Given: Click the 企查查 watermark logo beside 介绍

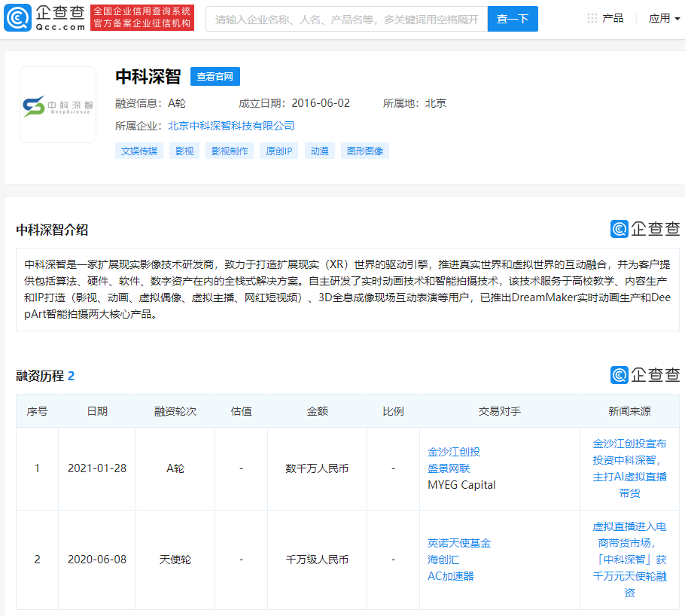Looking at the screenshot, I should click(x=644, y=229).
